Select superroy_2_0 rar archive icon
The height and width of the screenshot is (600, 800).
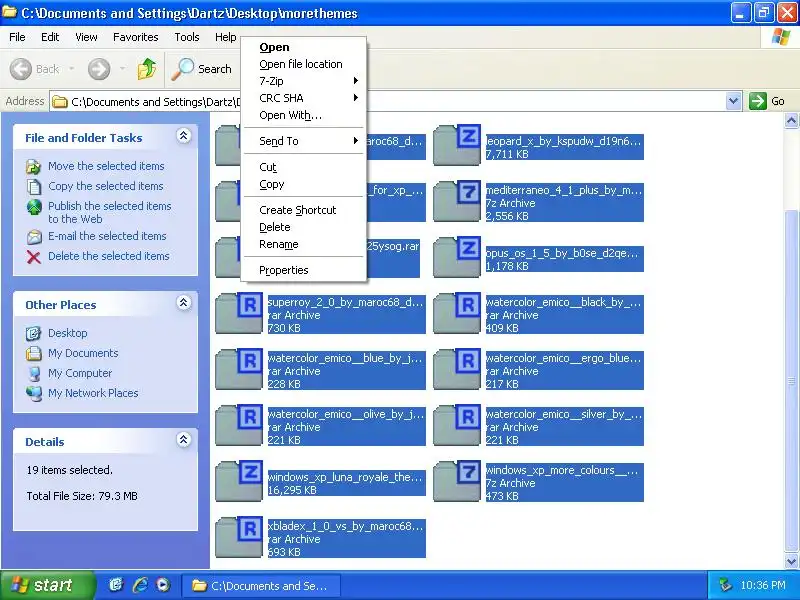click(239, 313)
